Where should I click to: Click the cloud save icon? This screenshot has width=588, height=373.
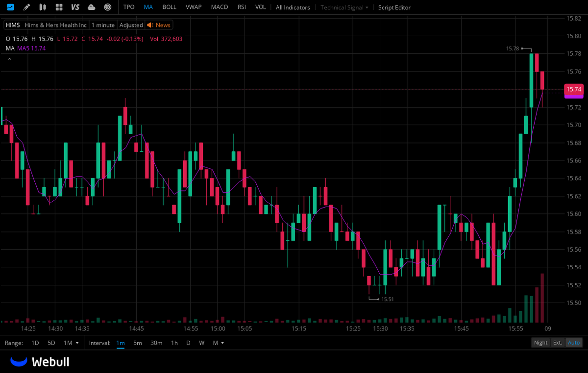(91, 7)
